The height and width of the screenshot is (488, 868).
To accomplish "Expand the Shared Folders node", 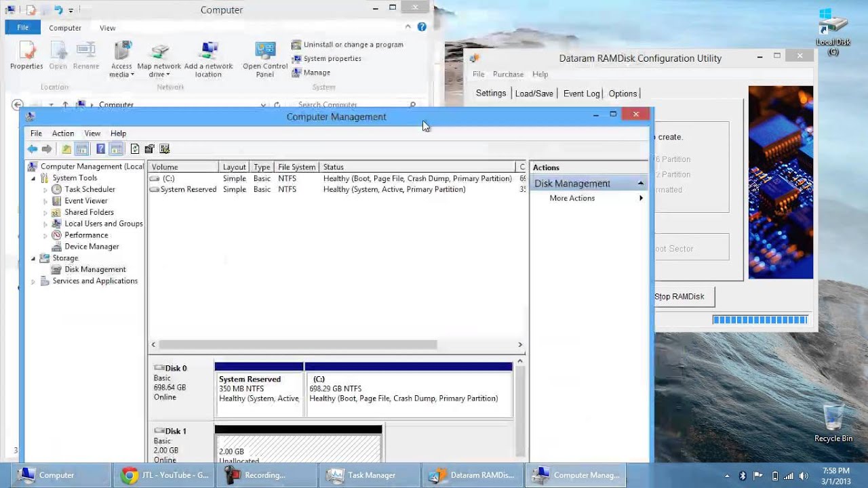I will pos(45,213).
